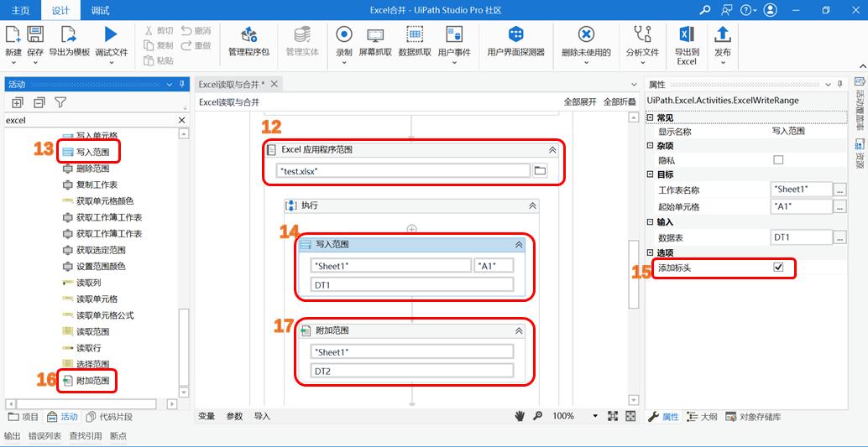Image resolution: width=868 pixels, height=447 pixels.
Task: Collapse the 选项 property section
Action: 650,253
